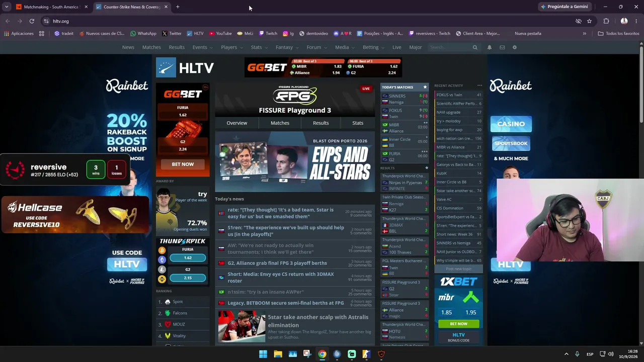
Task: Expand the Media dropdown in HLTV navbar
Action: point(345,47)
